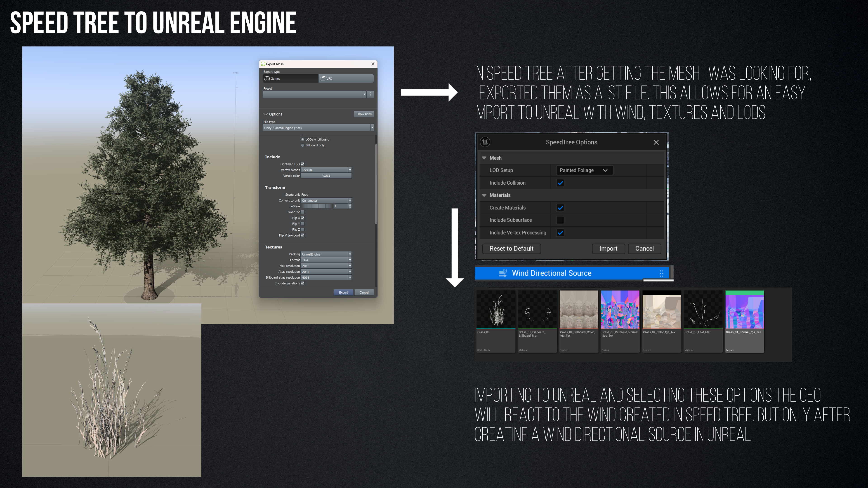Select the Grass_01_Color_tga_Tex texture
Viewport: 868px width, 488px height.
tap(661, 321)
